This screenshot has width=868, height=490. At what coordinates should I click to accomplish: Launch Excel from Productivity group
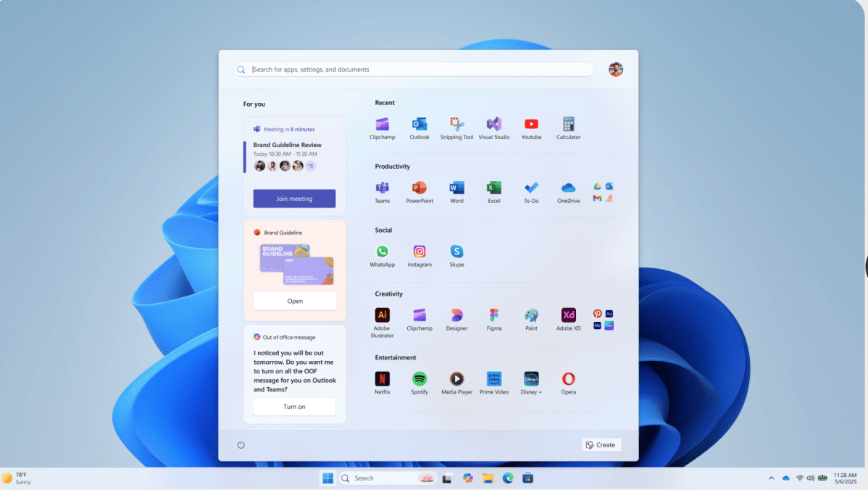[x=493, y=188]
